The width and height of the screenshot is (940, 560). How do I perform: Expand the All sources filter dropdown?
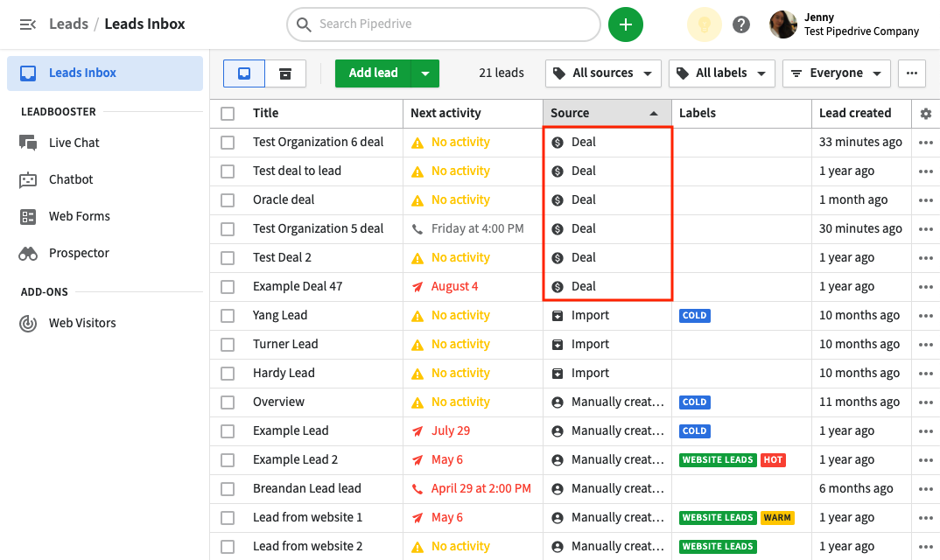(x=603, y=73)
